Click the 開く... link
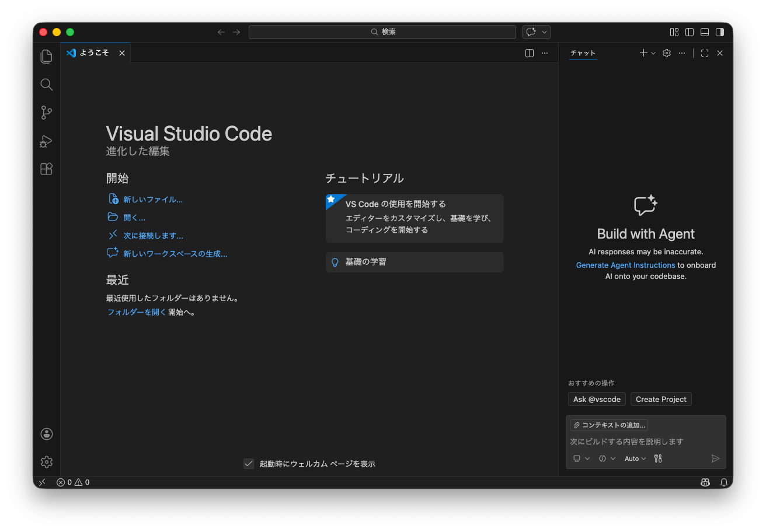 (x=134, y=218)
